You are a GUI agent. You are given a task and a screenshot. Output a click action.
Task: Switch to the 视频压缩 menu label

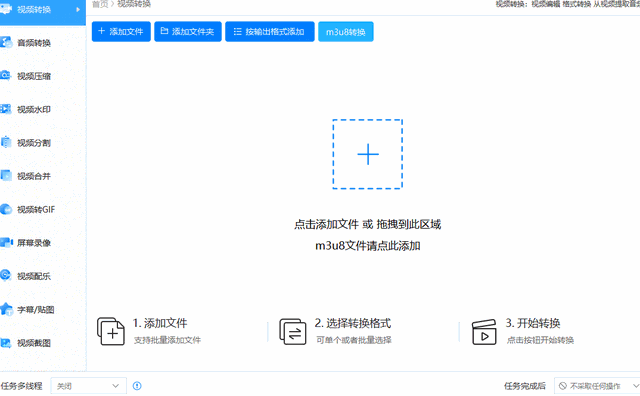(x=34, y=76)
